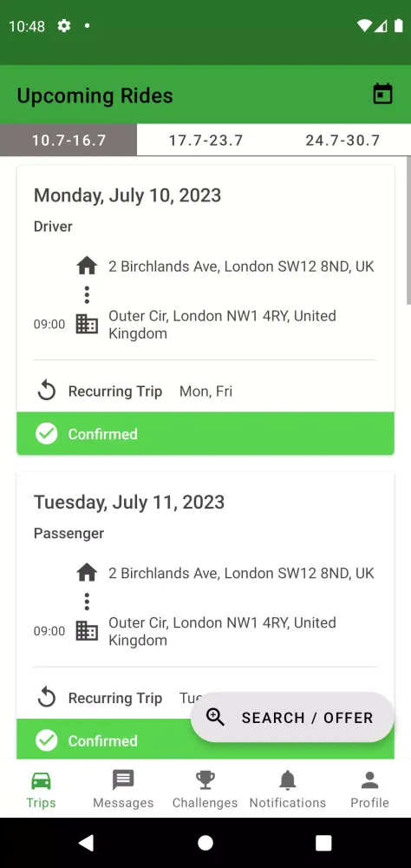Tap the magnifier icon on Search / Offer button
The width and height of the screenshot is (411, 868).
[215, 717]
